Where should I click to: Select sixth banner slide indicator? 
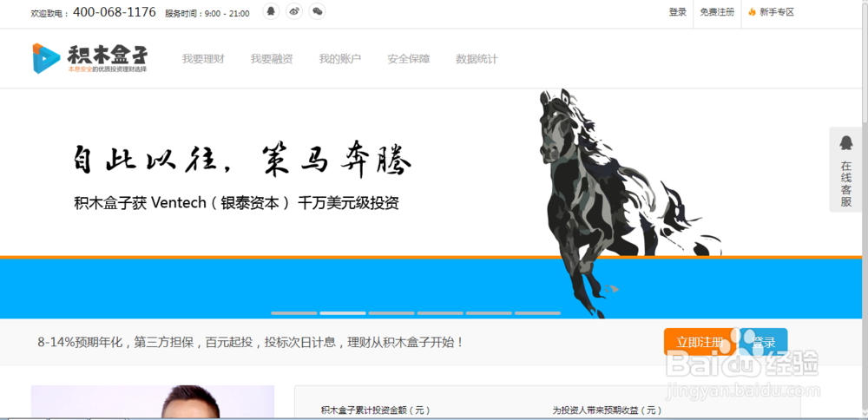point(537,313)
